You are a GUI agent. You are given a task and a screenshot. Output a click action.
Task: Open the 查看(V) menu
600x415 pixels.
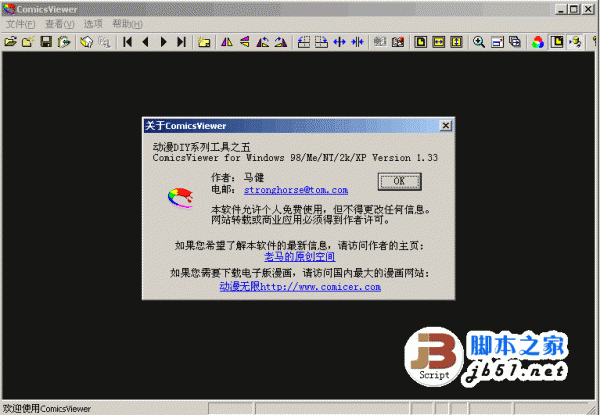(59, 24)
